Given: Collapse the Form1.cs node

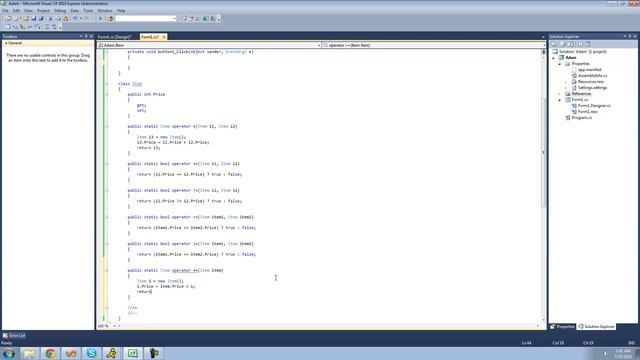Looking at the screenshot, I should coord(560,100).
